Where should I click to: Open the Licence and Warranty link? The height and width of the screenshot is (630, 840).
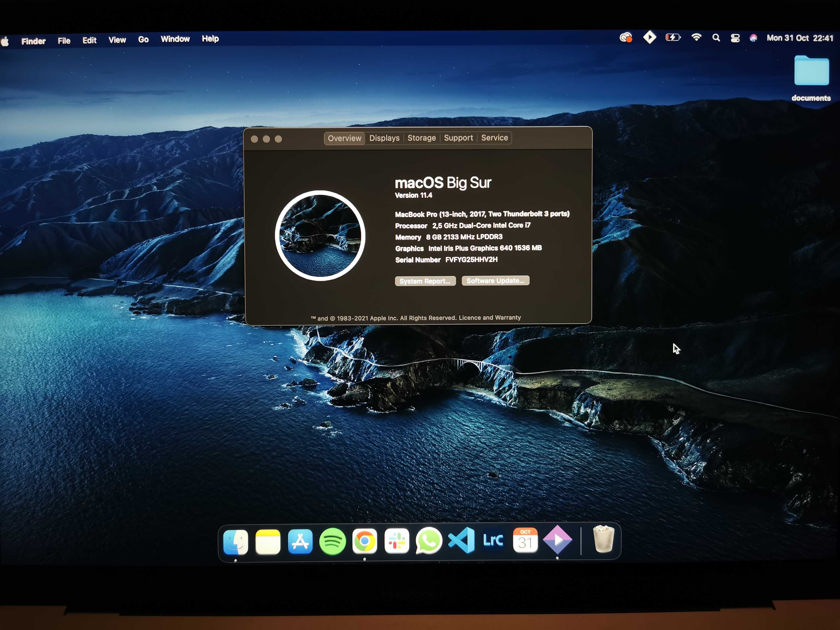click(x=490, y=318)
